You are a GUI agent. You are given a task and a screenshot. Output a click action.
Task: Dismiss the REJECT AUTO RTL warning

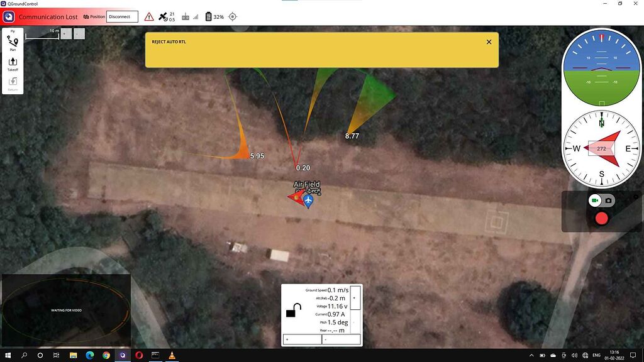click(x=489, y=41)
